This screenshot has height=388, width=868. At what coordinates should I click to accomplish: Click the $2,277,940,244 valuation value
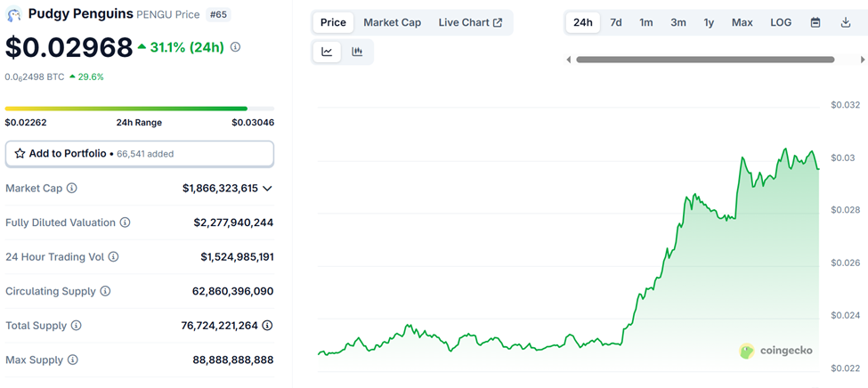click(233, 222)
